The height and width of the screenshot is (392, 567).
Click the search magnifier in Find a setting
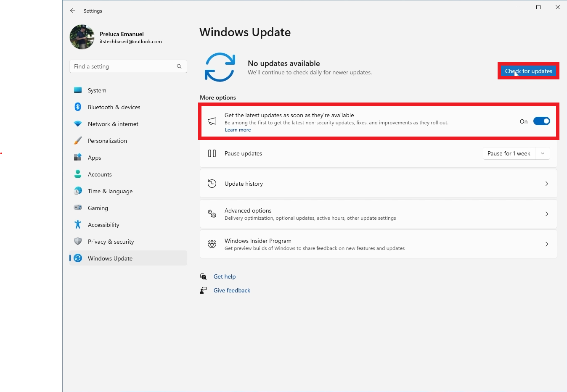(x=179, y=66)
